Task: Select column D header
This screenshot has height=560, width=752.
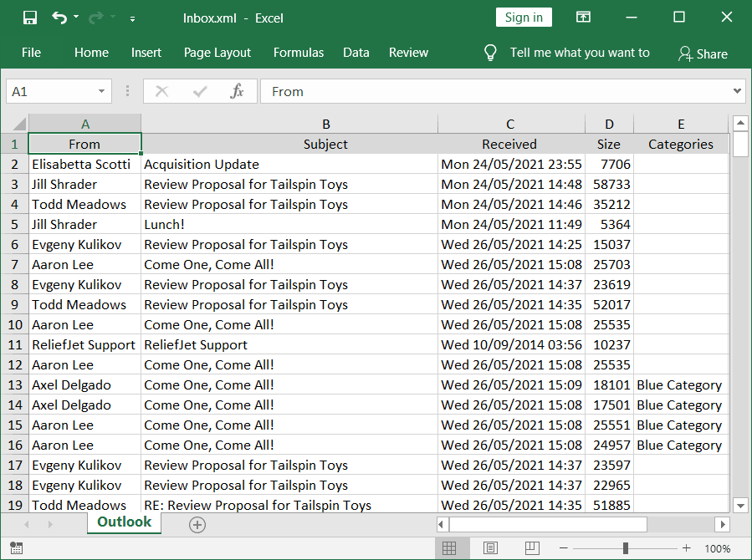Action: tap(609, 124)
